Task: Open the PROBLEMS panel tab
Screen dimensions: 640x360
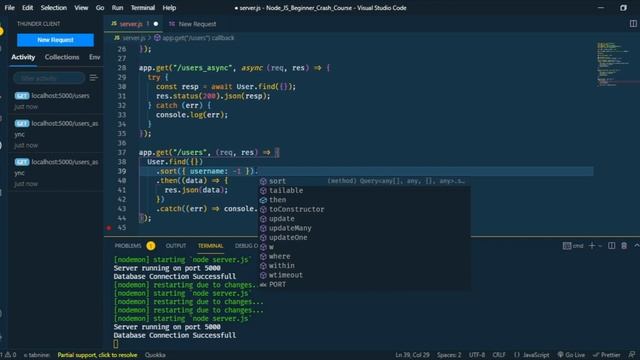Action: 128,246
